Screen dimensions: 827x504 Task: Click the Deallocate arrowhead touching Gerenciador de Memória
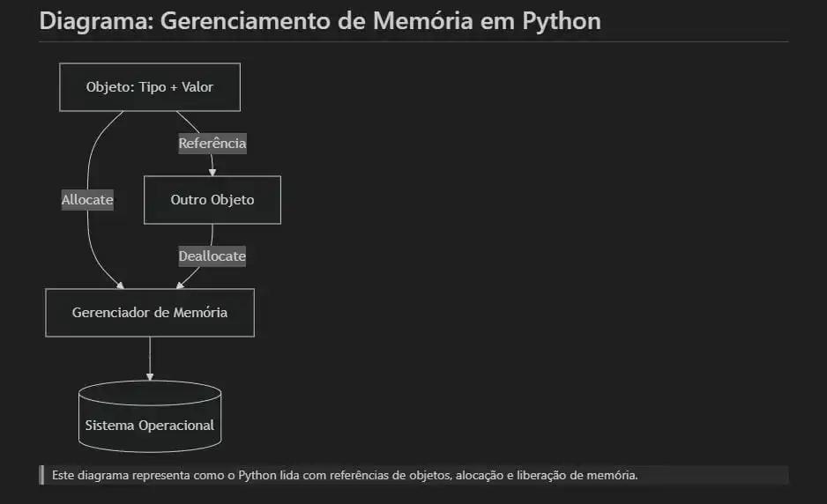(180, 285)
